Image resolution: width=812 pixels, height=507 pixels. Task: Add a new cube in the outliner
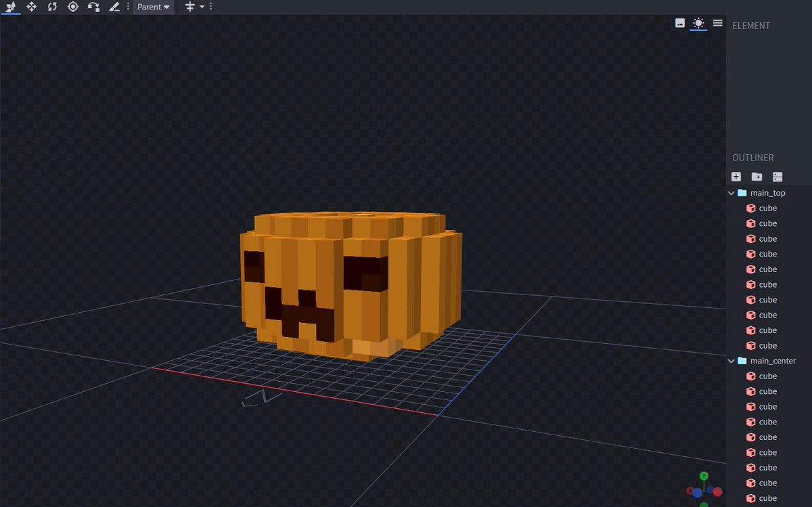pyautogui.click(x=736, y=177)
